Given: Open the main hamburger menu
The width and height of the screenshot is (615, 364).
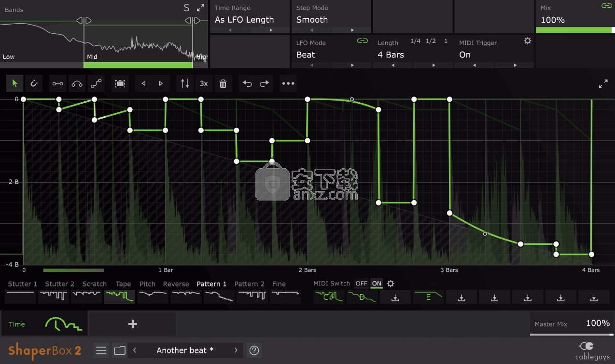Looking at the screenshot, I should (x=101, y=351).
